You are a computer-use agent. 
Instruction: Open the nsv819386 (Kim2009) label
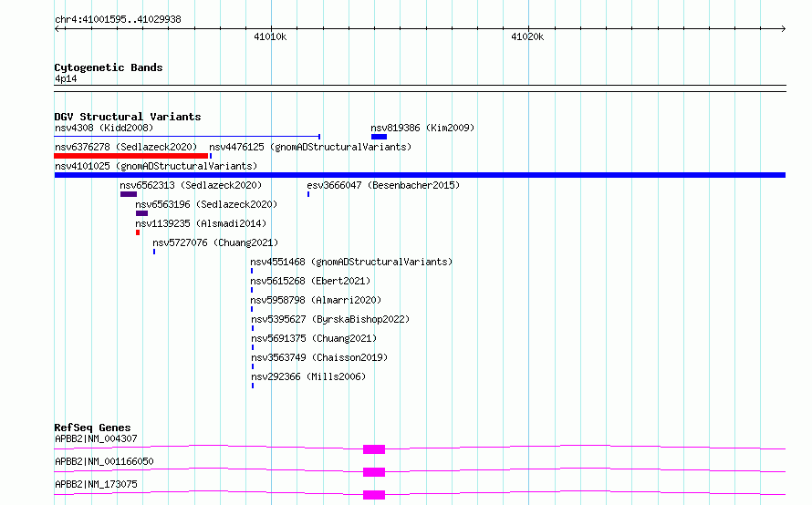[x=422, y=128]
